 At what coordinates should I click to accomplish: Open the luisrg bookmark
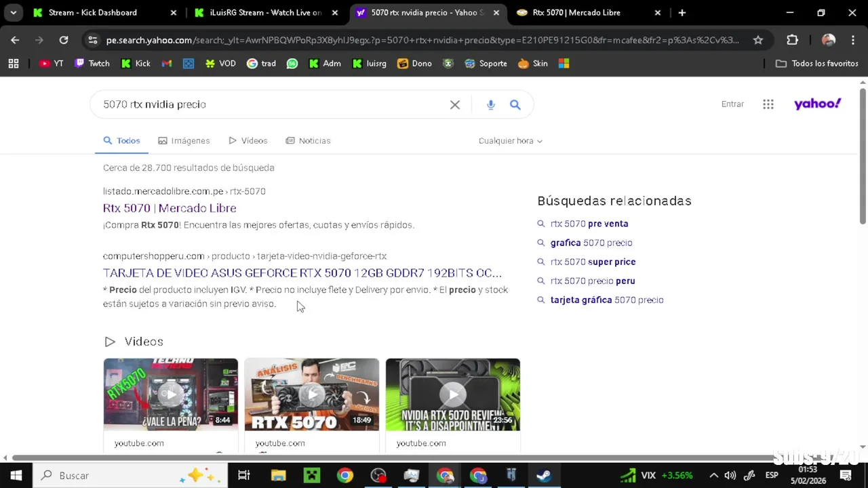(370, 63)
